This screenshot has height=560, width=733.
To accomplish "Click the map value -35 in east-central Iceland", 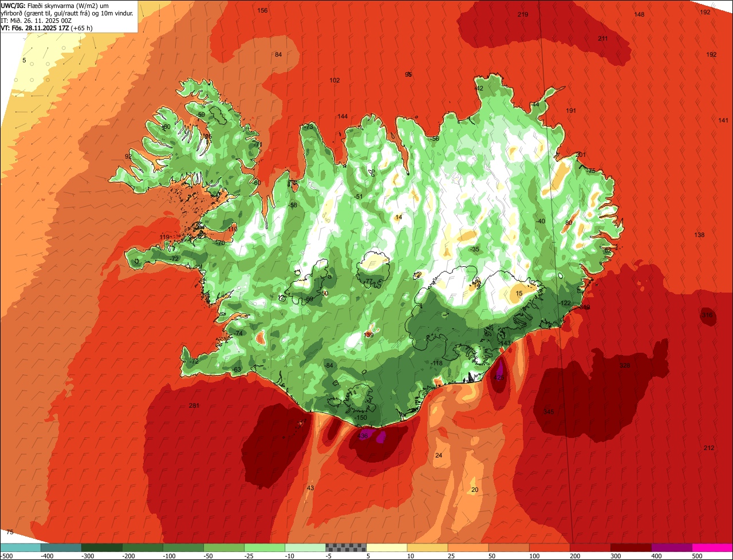I will [x=475, y=250].
